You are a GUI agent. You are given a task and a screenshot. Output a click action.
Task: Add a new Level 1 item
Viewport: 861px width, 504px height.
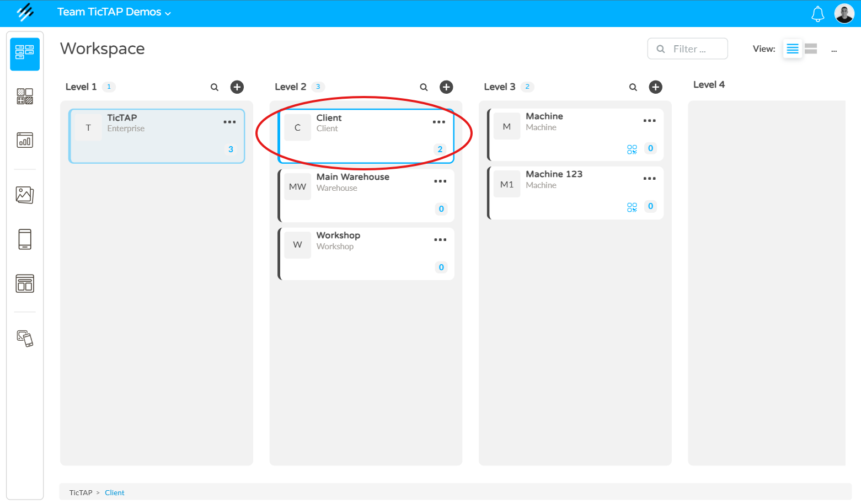[x=237, y=87]
